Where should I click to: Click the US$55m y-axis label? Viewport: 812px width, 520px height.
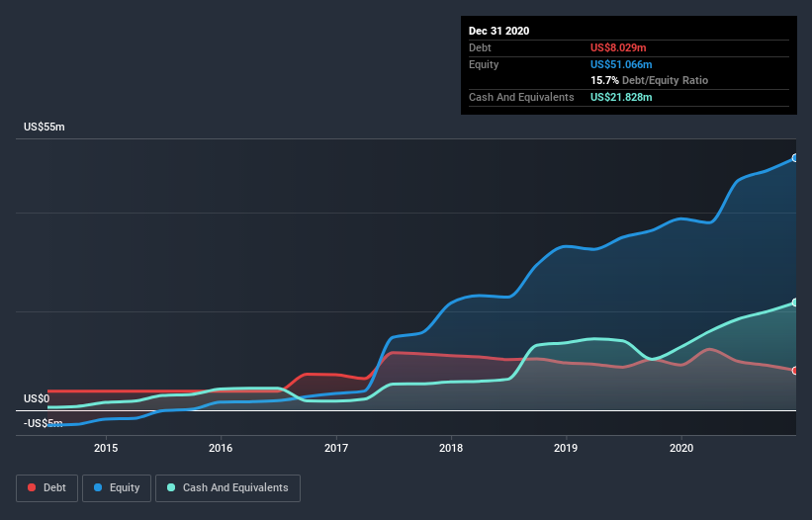(45, 127)
